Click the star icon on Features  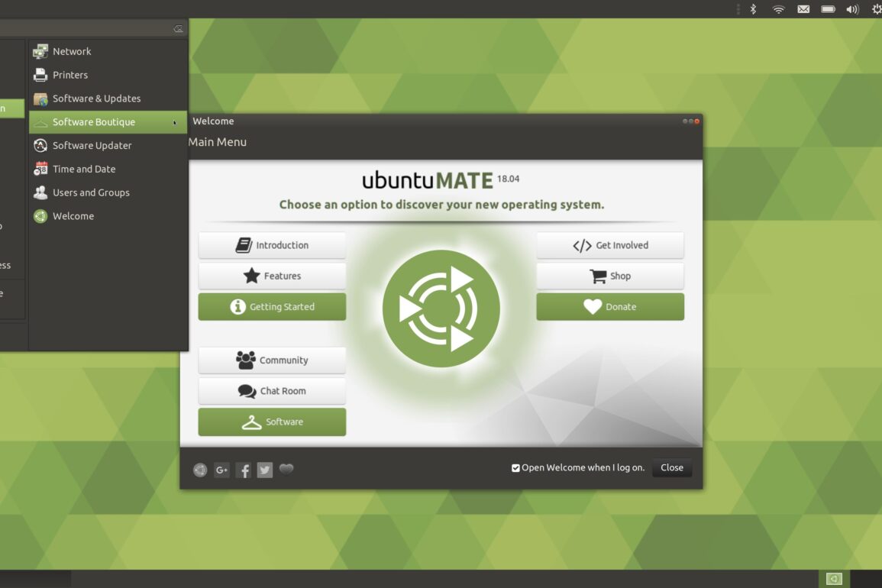[251, 276]
